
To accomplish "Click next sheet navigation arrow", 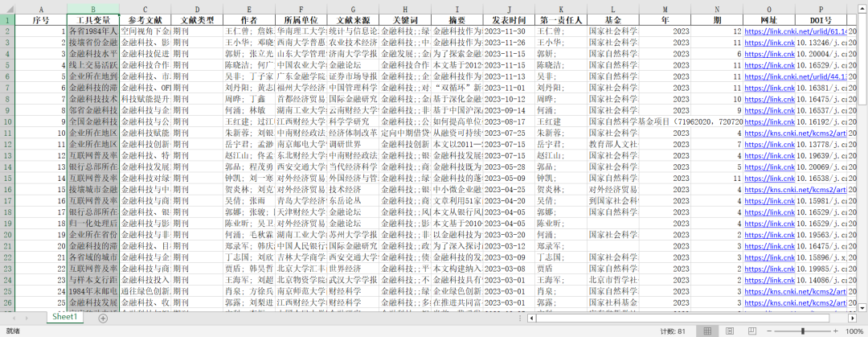I will [27, 319].
